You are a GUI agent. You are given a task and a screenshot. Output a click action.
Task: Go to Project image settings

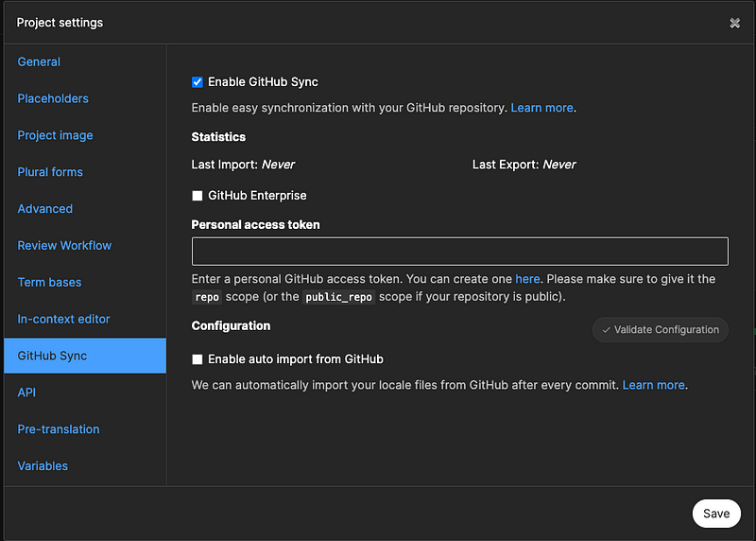[55, 135]
